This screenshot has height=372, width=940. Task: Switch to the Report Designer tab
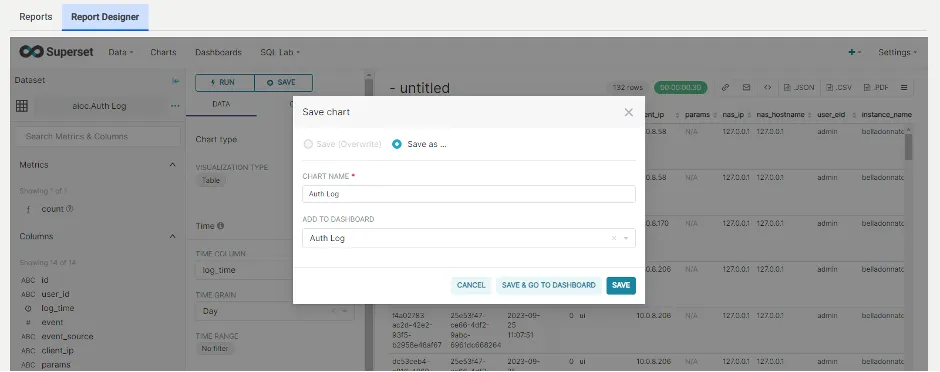tap(105, 17)
